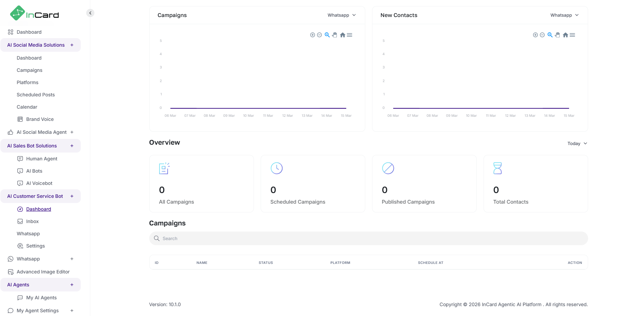Open the Inbox under AI Customer Service Bot
The image size is (644, 316).
pos(32,221)
